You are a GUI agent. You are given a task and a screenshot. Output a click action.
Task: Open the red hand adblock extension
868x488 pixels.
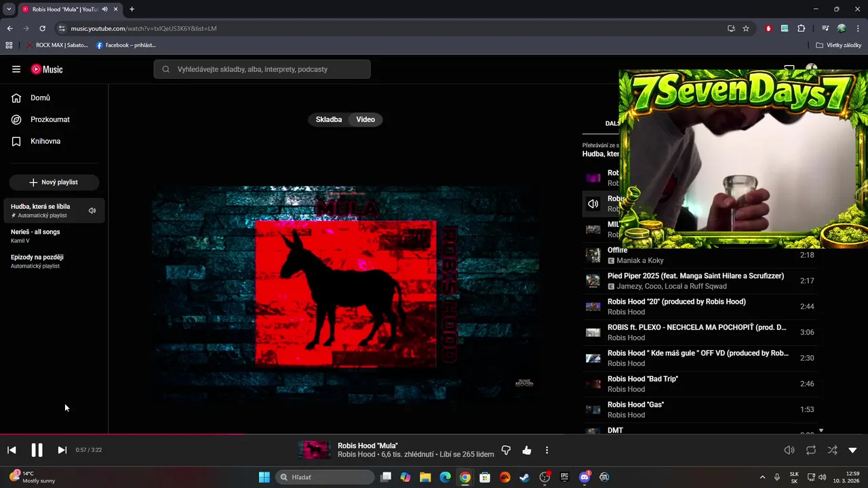click(768, 28)
